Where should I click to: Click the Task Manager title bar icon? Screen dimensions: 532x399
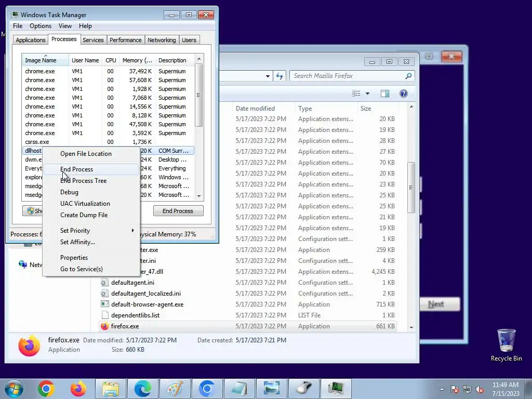coord(14,15)
